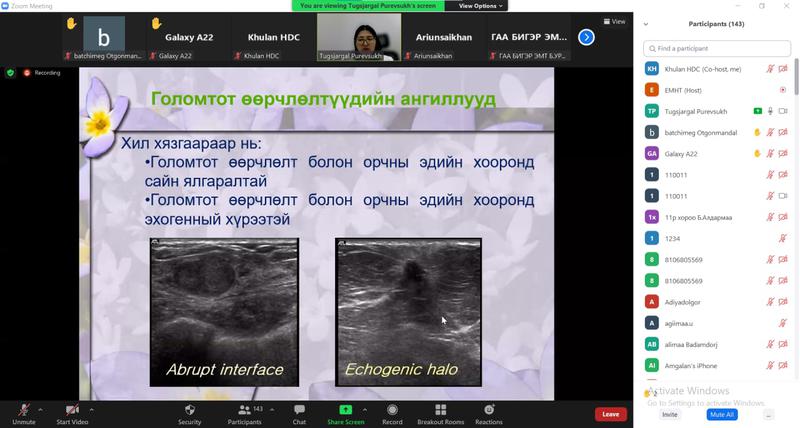800x428 pixels.
Task: Select Amgalan's iPhone participant row
Action: [717, 365]
